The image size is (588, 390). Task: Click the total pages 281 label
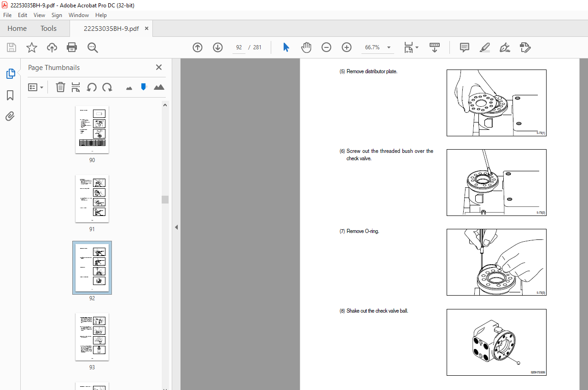click(257, 47)
